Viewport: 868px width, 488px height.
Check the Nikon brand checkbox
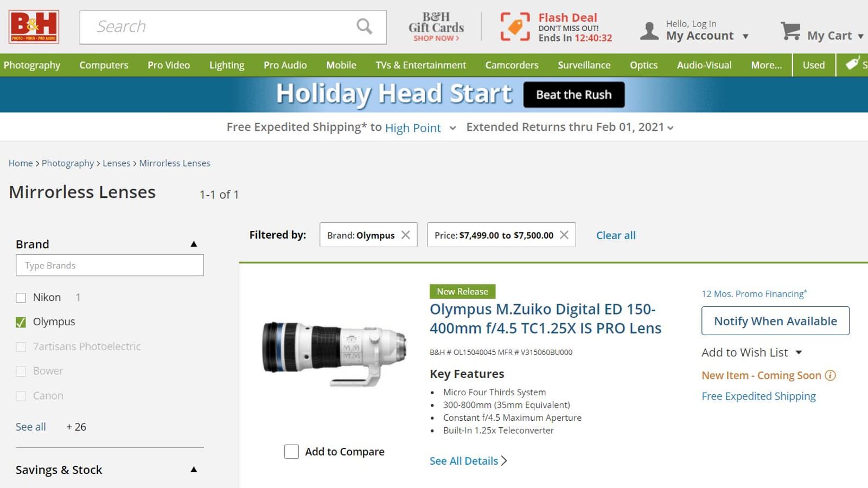point(21,298)
